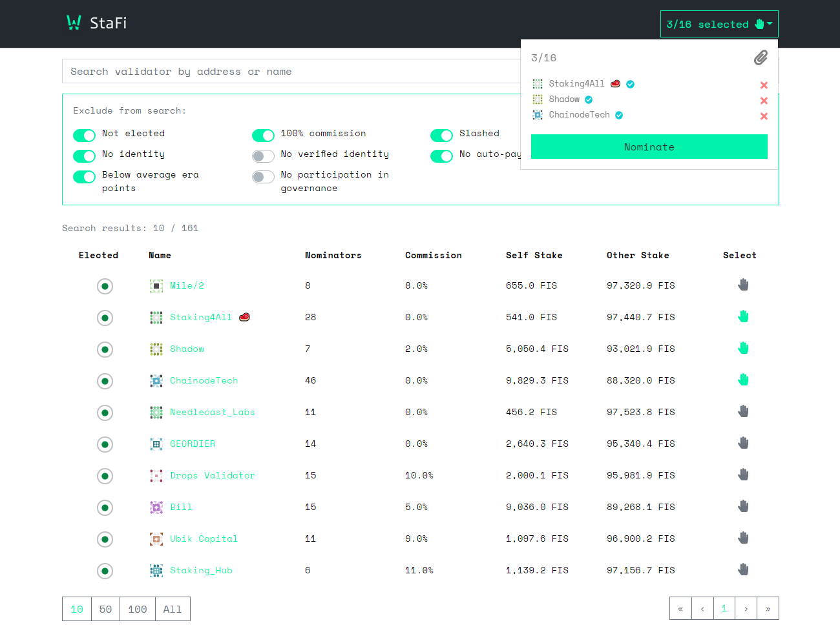Go to first page of results

coord(680,608)
